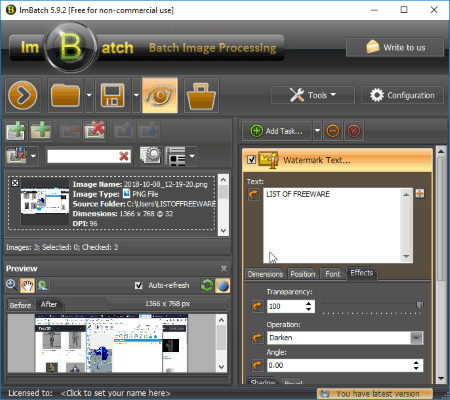Screen dimensions: 450x400
Task: Refresh preview green arrows icon
Action: pyautogui.click(x=207, y=286)
